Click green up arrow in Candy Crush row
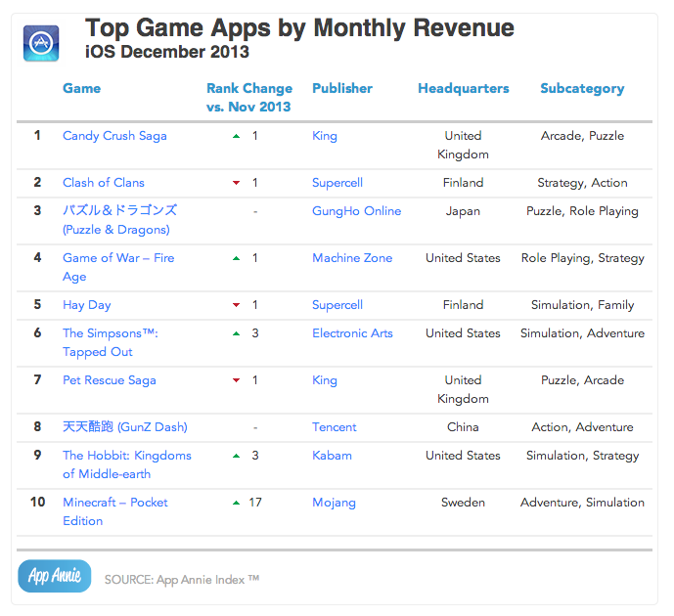This screenshot has width=674, height=616. [x=236, y=136]
